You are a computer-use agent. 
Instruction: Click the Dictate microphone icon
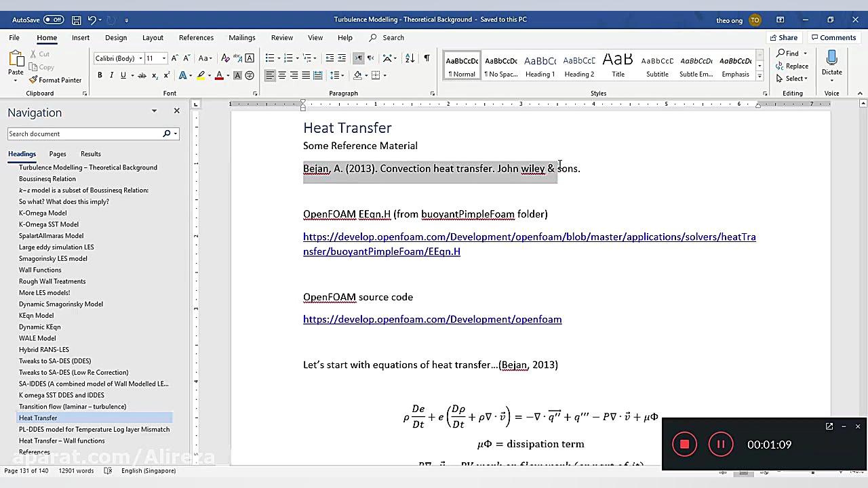831,59
